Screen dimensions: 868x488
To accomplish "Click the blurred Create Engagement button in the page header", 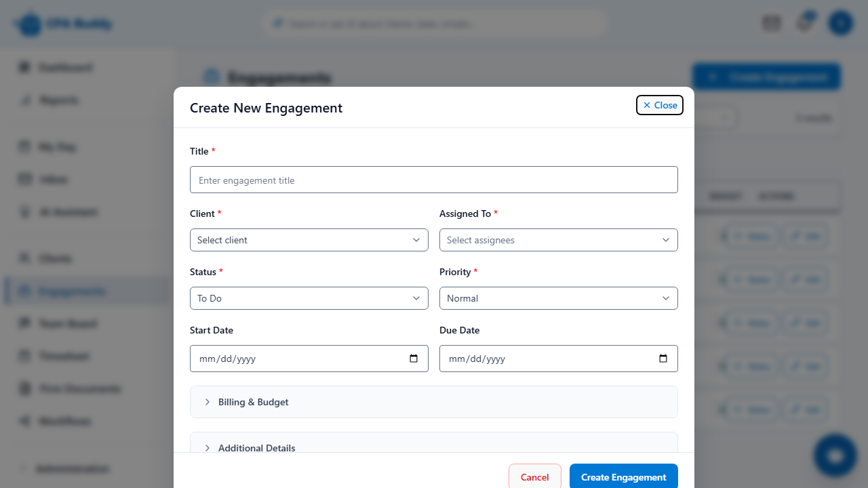I will 766,77.
